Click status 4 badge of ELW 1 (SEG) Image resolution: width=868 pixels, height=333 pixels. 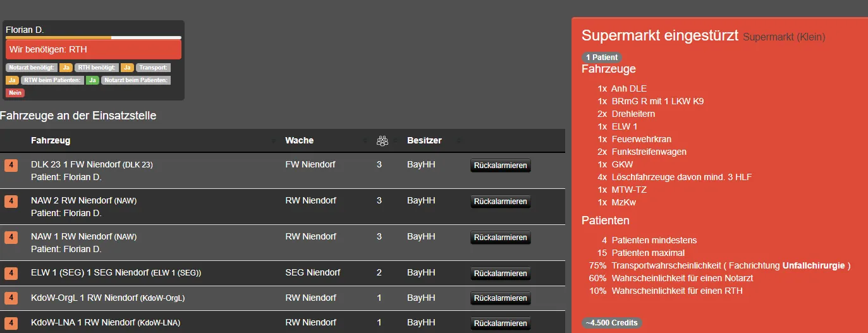11,274
